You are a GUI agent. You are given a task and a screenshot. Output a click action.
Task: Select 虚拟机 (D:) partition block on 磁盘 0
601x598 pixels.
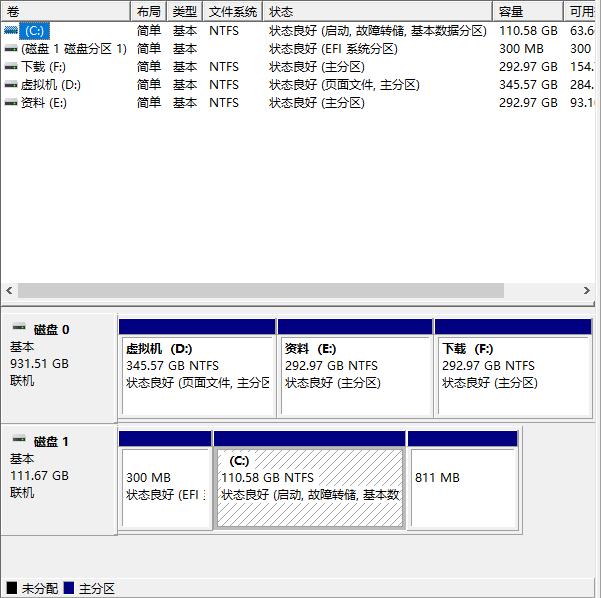point(197,368)
